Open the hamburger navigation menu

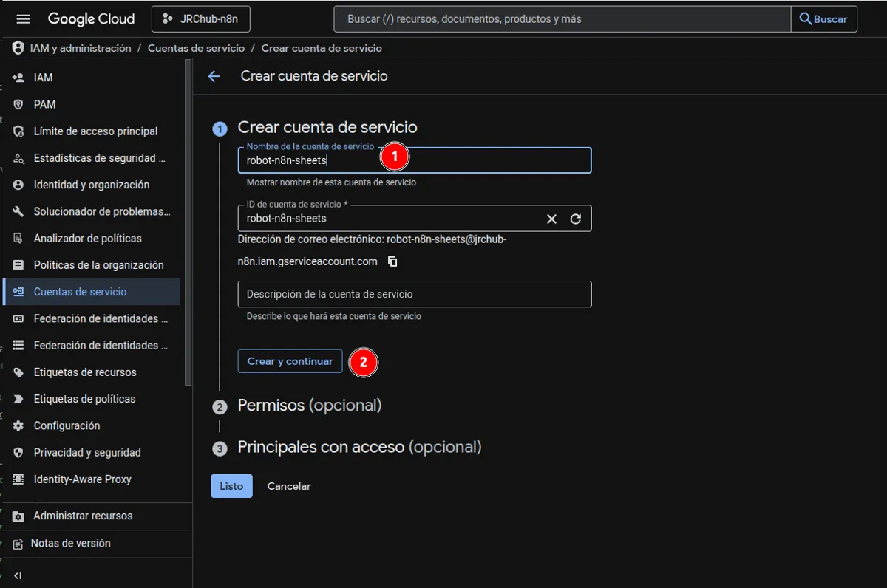[23, 19]
